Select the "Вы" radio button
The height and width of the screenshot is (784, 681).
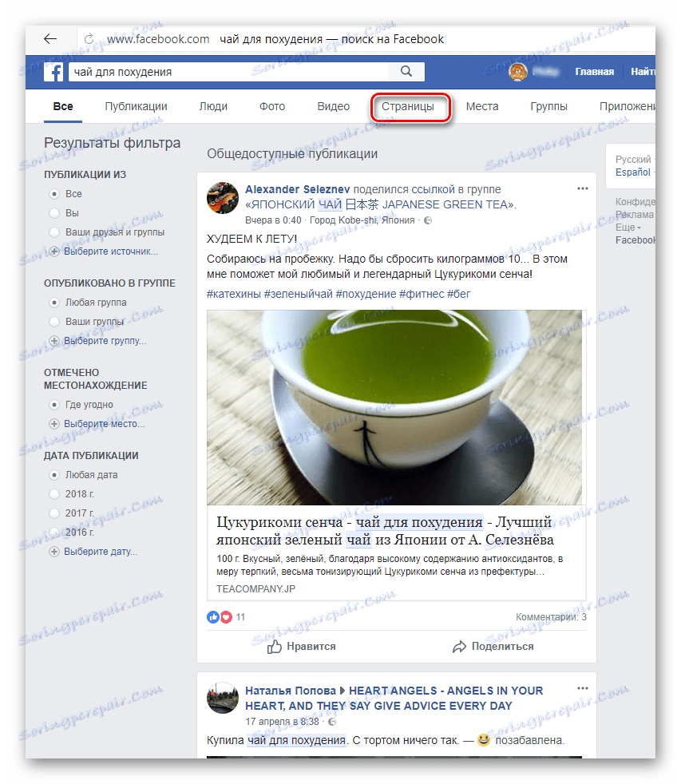coord(52,212)
